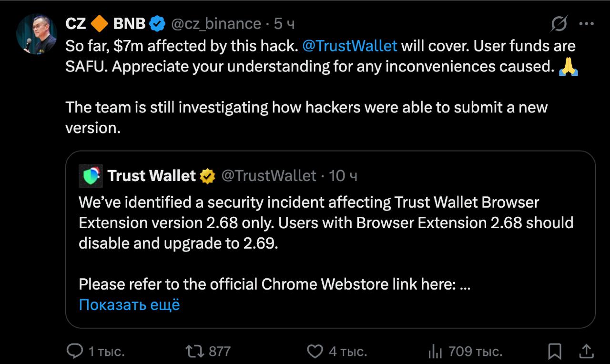Image resolution: width=610 pixels, height=364 pixels.
Task: Open the three-dot more options menu
Action: tap(586, 23)
